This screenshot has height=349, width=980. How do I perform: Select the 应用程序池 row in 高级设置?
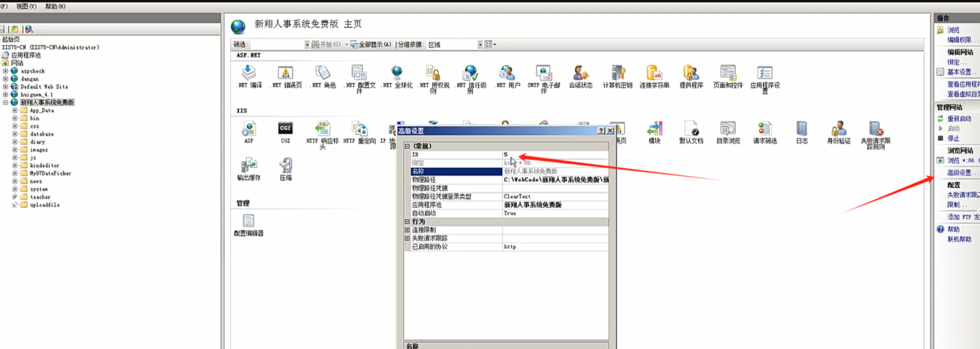pyautogui.click(x=509, y=204)
